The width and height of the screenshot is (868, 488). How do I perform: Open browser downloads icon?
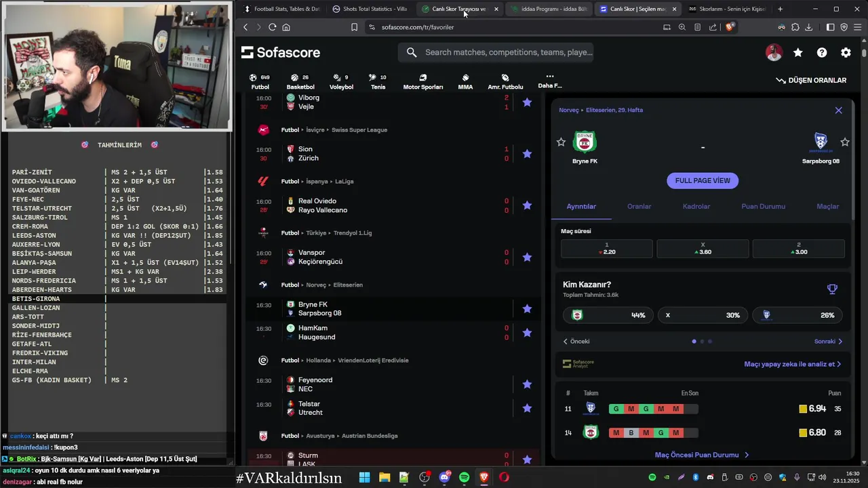[808, 27]
